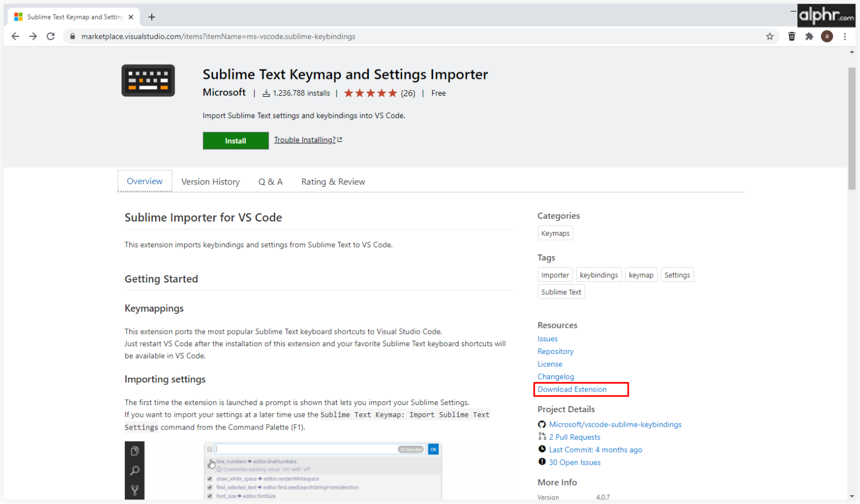Open the Issues resource link
860x504 pixels.
click(x=548, y=339)
